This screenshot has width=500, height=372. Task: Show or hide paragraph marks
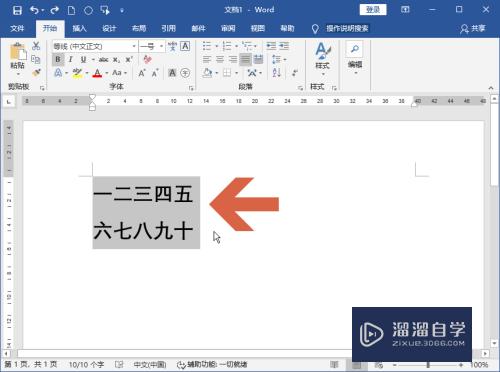pyautogui.click(x=295, y=73)
